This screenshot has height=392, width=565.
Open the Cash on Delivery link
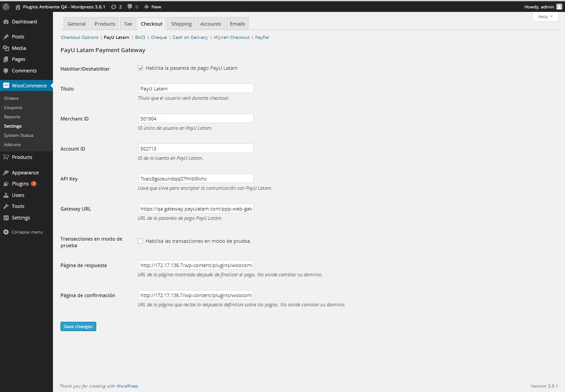point(190,38)
